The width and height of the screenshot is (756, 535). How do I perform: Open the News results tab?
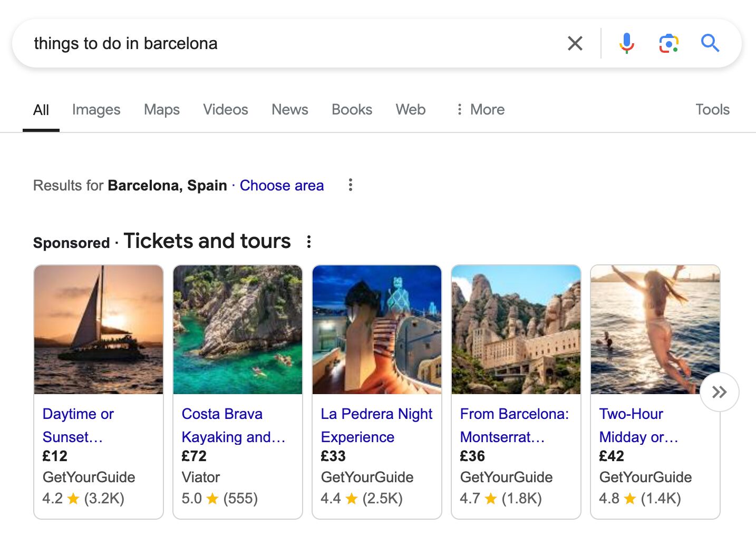click(x=289, y=109)
